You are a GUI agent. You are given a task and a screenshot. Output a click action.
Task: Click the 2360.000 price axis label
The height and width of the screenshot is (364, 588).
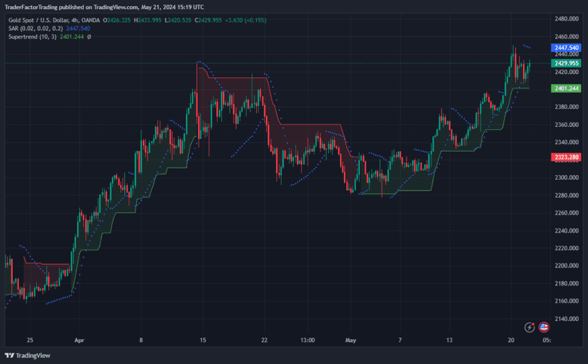pos(567,125)
